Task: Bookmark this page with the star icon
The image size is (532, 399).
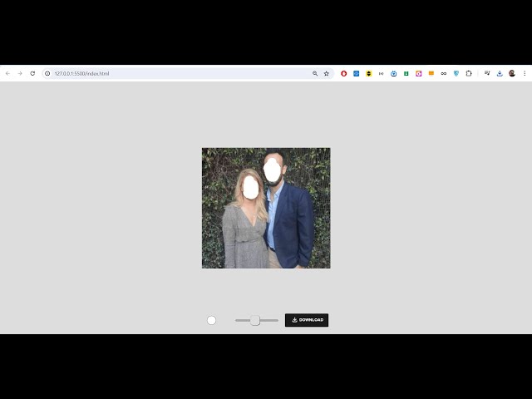Action: coord(326,73)
